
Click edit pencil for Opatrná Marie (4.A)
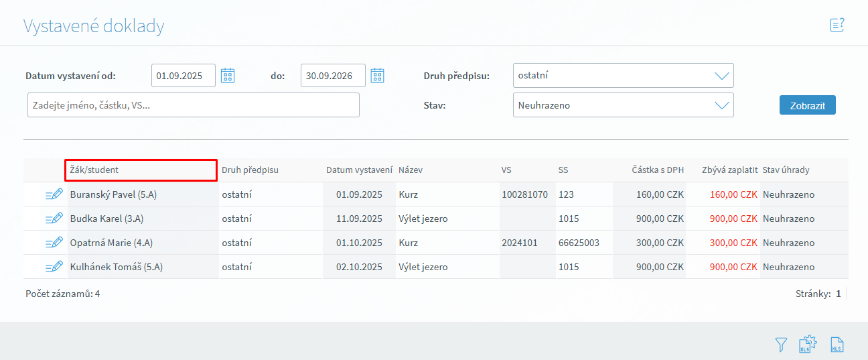pos(54,243)
